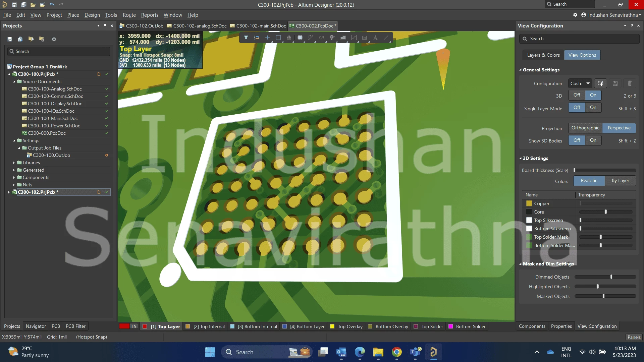Click Open document folder icon in title bar
This screenshot has height=362, width=644.
click(33, 5)
